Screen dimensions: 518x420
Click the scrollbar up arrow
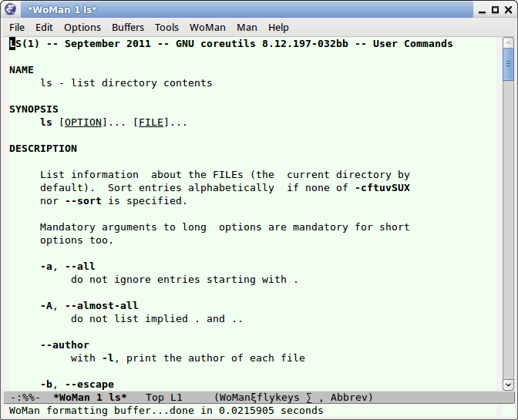click(x=508, y=43)
